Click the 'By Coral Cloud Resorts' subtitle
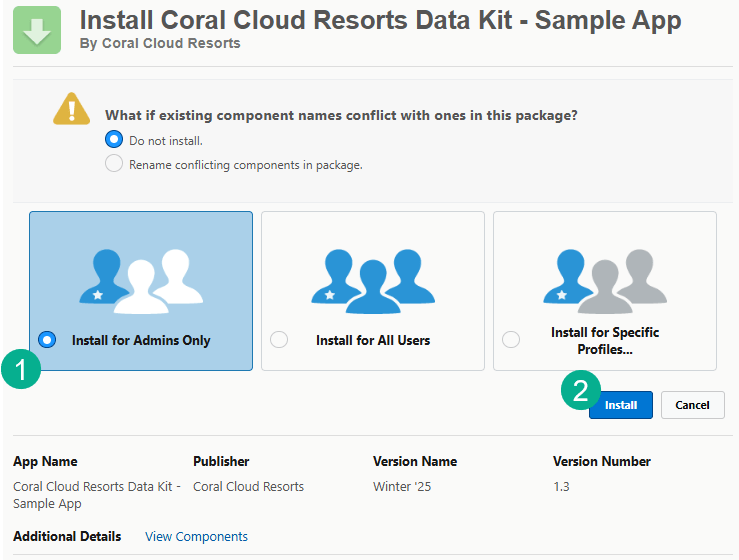Image resolution: width=739 pixels, height=560 pixels. pyautogui.click(x=159, y=44)
